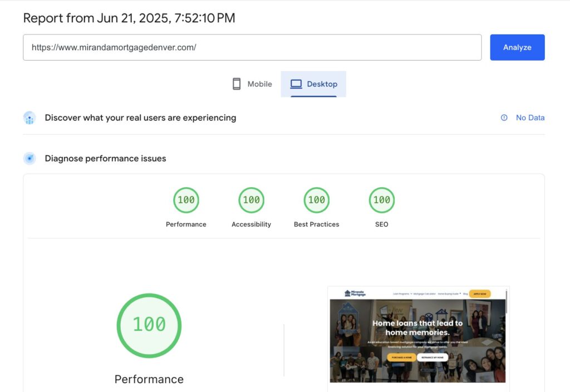Switch to the Mobile tab
This screenshot has width=570, height=392.
coord(252,84)
